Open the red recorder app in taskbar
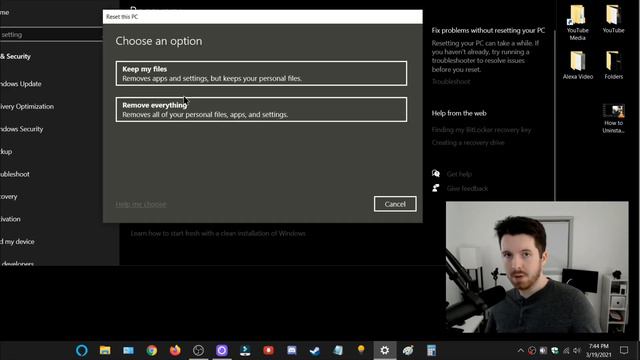This screenshot has width=640, height=360. (268, 350)
